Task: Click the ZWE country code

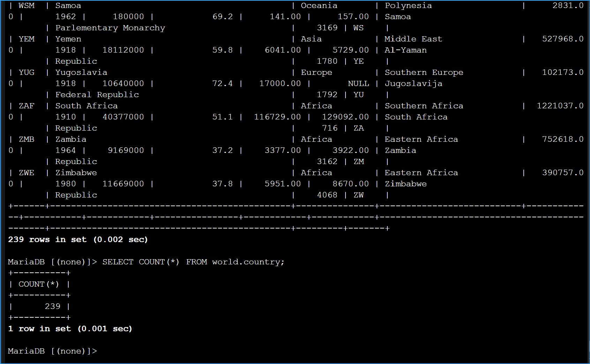Action: (27, 173)
